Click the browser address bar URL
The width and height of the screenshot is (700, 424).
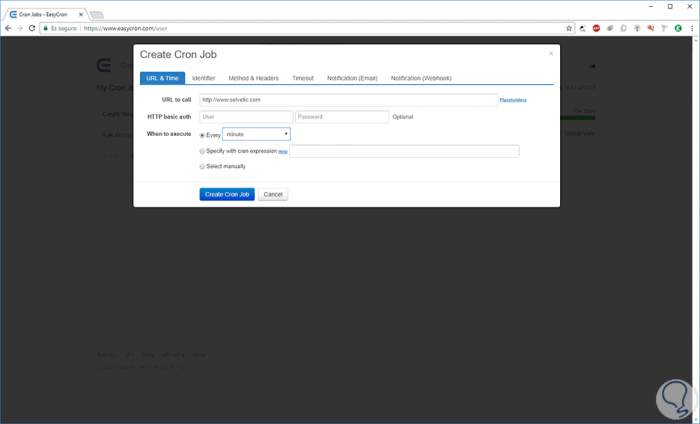click(125, 28)
